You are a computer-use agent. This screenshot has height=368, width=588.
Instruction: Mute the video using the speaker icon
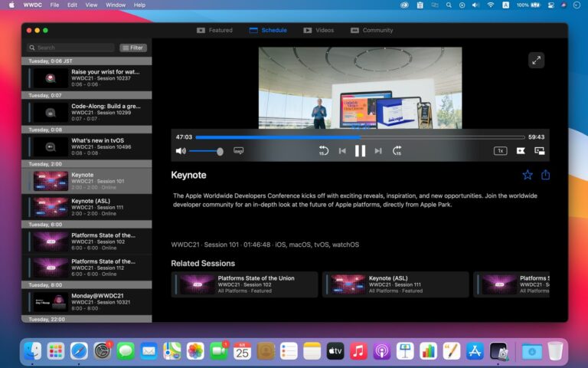(x=181, y=151)
